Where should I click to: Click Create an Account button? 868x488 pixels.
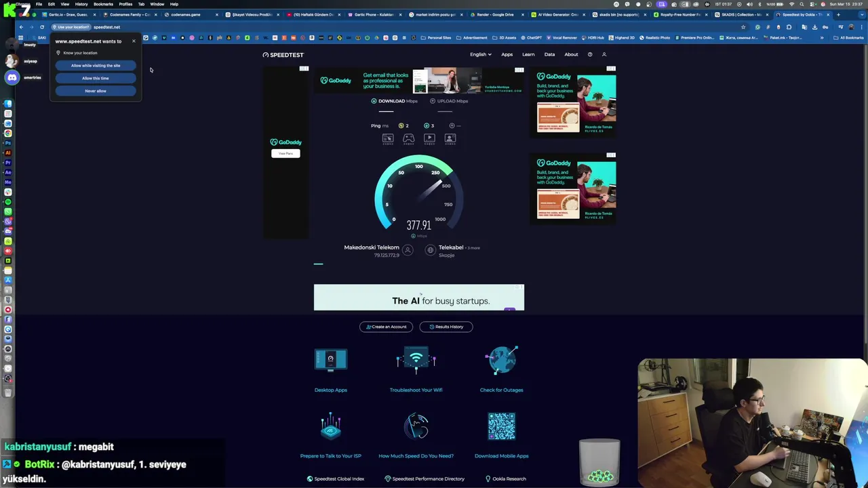[x=387, y=327]
